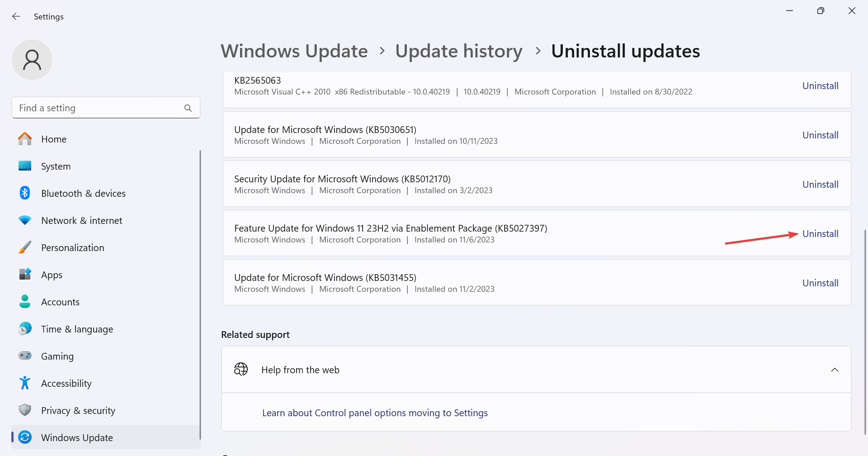Click Installed on 10/11/2023 text
868x456 pixels.
(456, 141)
